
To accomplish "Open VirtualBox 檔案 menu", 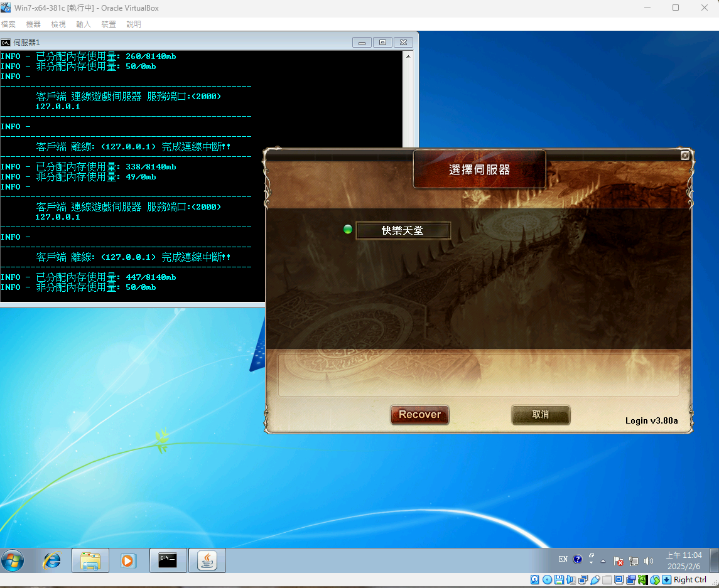I will [8, 24].
